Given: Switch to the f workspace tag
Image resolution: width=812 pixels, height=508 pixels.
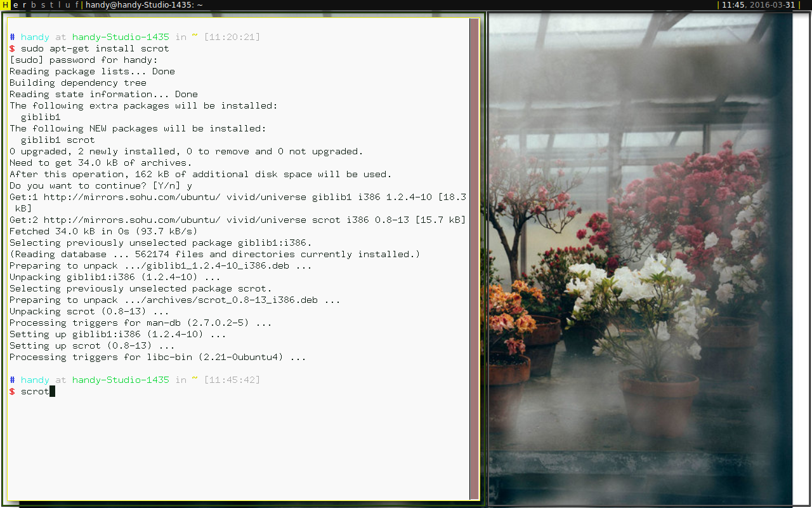Looking at the screenshot, I should coord(76,4).
